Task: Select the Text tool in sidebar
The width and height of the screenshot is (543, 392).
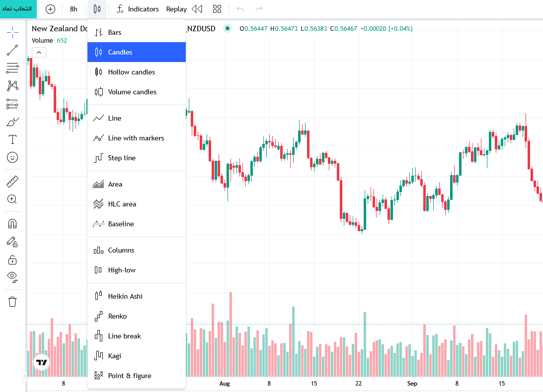Action: (12, 139)
